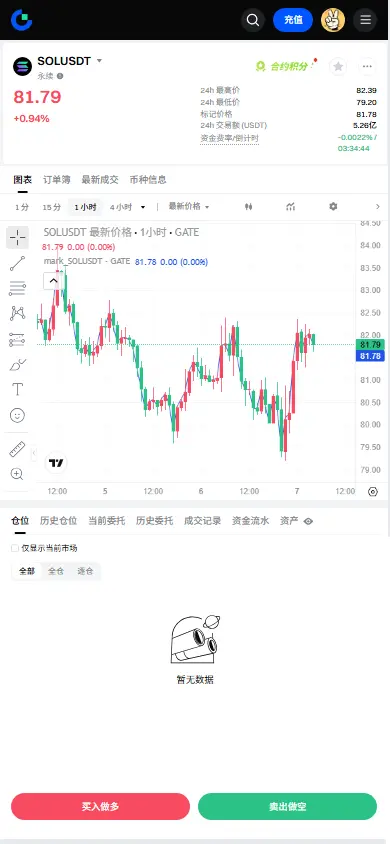Change candlestick chart style icon
Screen dimensions: 390x844
pyautogui.click(x=248, y=207)
